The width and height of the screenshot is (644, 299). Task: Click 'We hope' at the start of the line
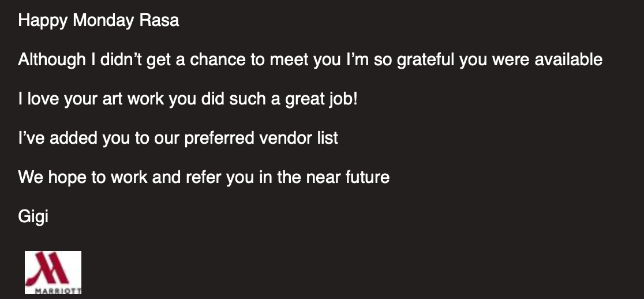pyautogui.click(x=52, y=177)
